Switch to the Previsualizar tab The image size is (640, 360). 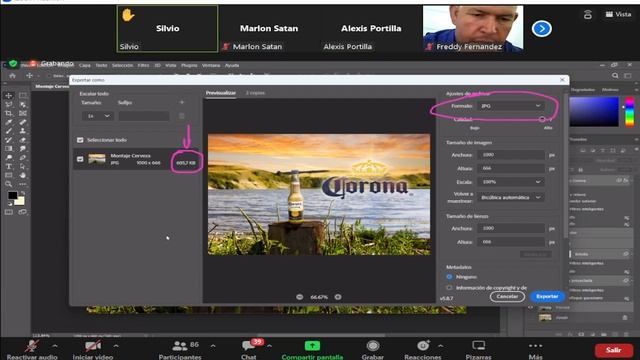pos(220,93)
